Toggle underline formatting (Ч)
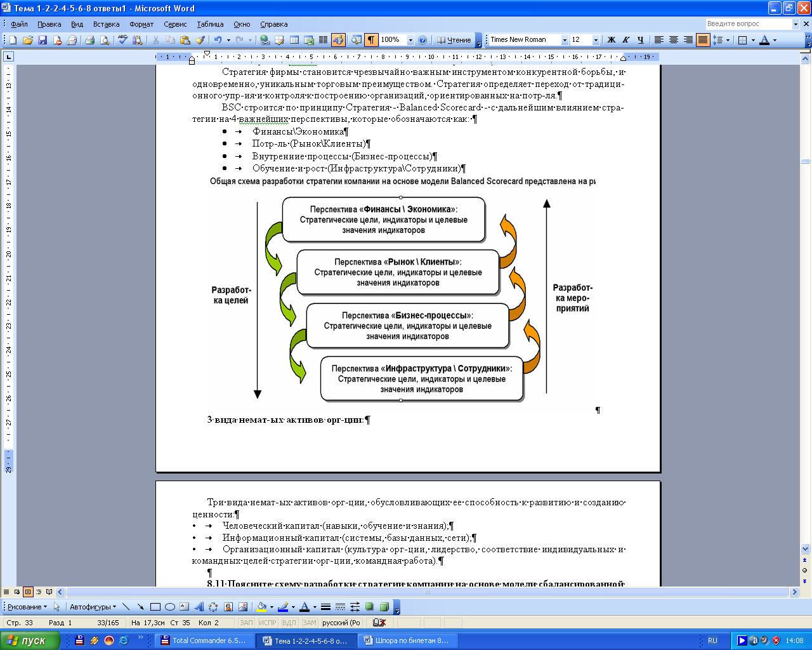The height and width of the screenshot is (650, 812). click(640, 40)
